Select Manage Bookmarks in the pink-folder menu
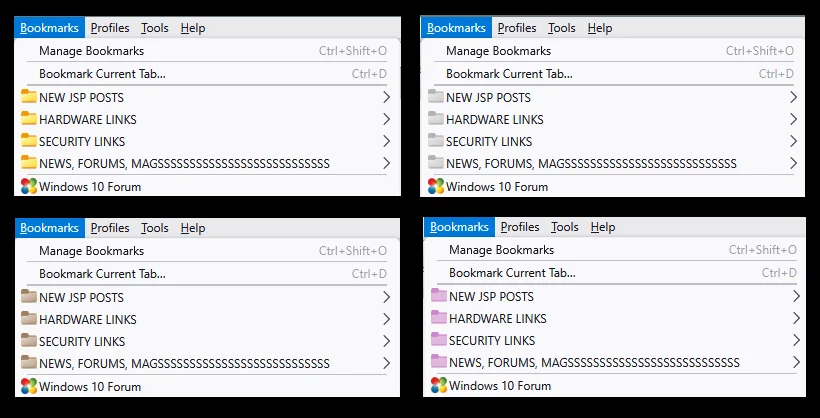Viewport: 820px width, 418px height. [x=501, y=250]
